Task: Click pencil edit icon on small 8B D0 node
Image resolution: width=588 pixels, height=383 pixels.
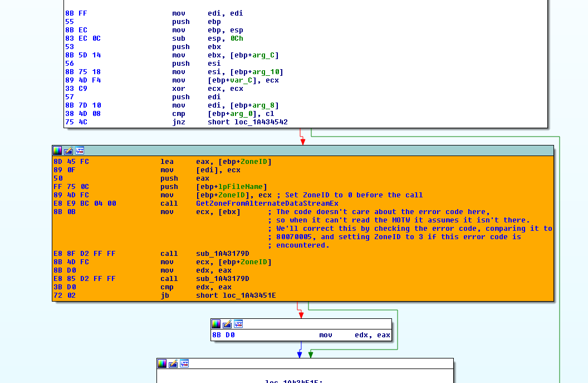Action: pyautogui.click(x=227, y=324)
